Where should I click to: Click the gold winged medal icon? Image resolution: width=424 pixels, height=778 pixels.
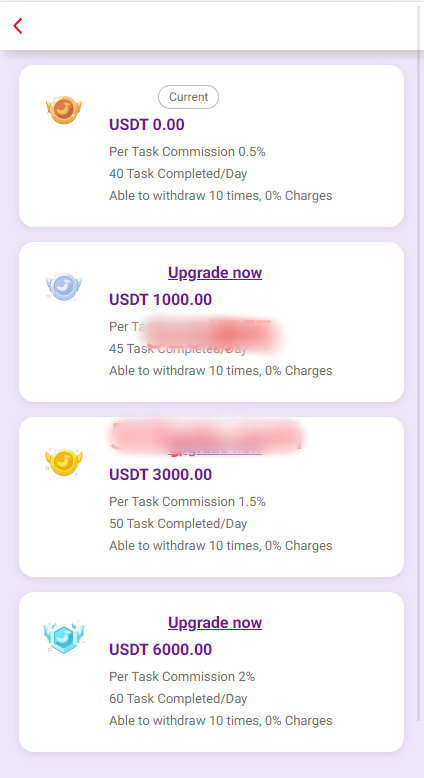63,462
